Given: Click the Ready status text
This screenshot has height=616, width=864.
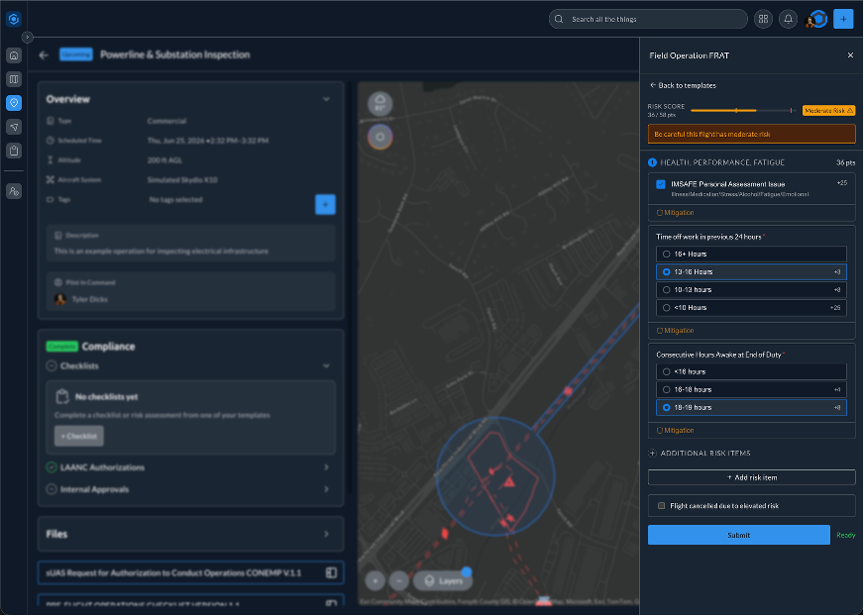Looking at the screenshot, I should (x=846, y=535).
